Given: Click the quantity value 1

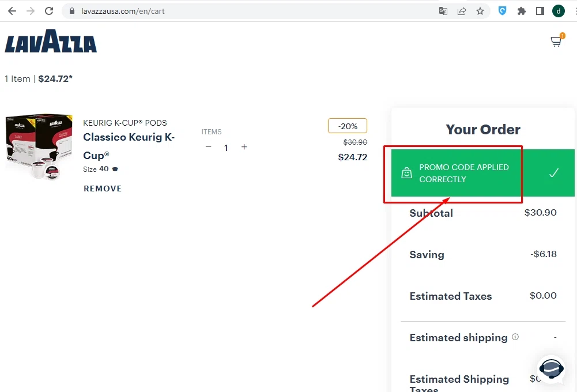Looking at the screenshot, I should pyautogui.click(x=226, y=148).
